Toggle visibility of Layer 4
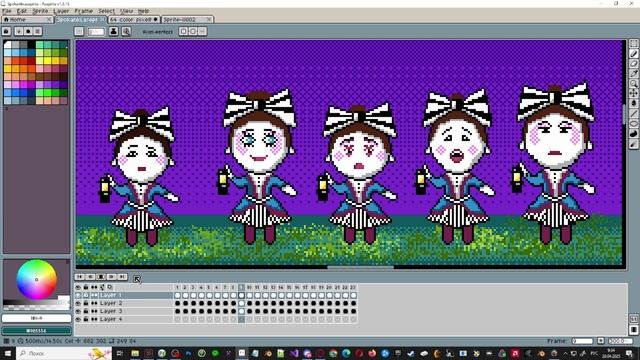Viewport: 640px width, 360px height. pos(78,319)
